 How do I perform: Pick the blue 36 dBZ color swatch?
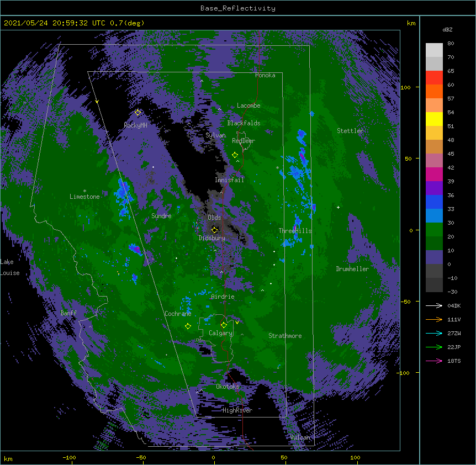tap(434, 202)
